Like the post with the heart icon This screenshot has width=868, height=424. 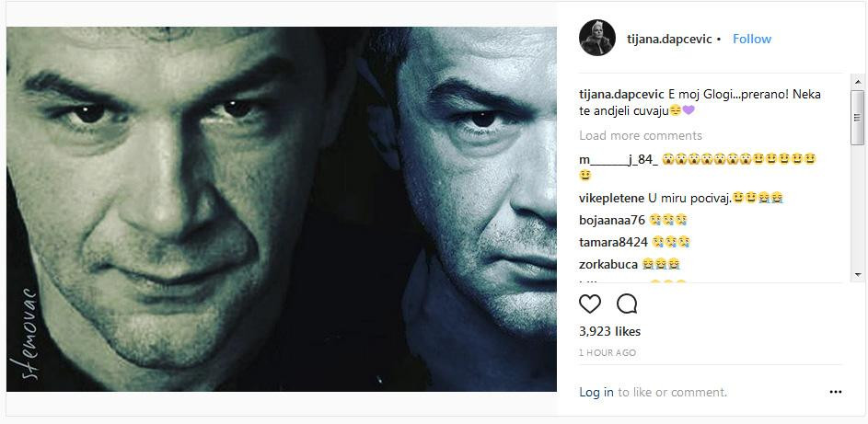pyautogui.click(x=590, y=304)
